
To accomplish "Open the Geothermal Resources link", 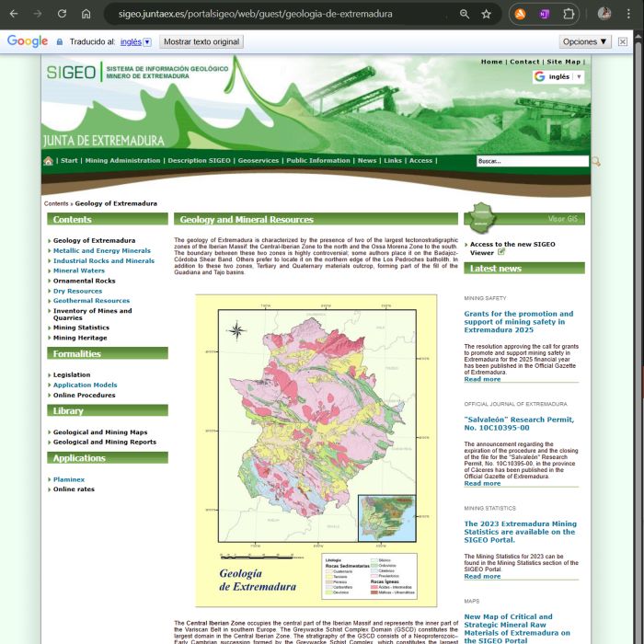I will 91,301.
